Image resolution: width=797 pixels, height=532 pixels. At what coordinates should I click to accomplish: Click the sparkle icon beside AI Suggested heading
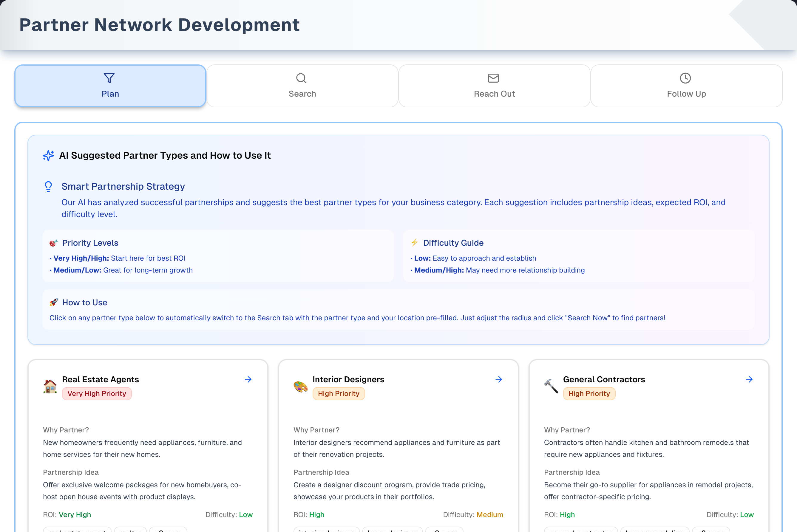click(x=48, y=155)
